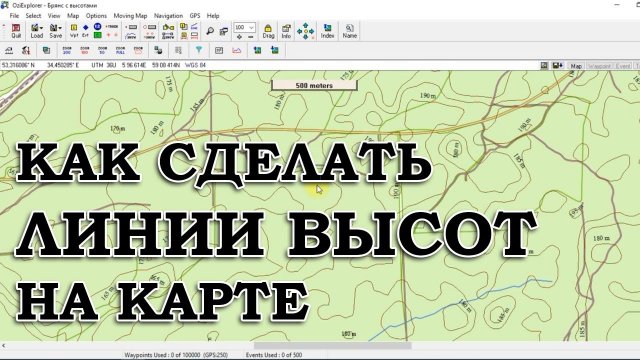This screenshot has width=640, height=360.
Task: Select the Wpt waypoint tool
Action: (x=74, y=31)
